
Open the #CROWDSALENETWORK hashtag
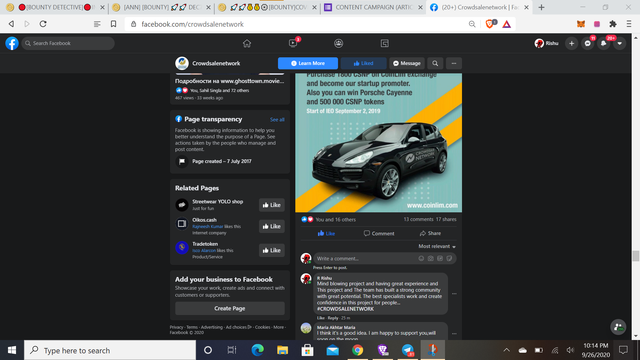(x=345, y=309)
